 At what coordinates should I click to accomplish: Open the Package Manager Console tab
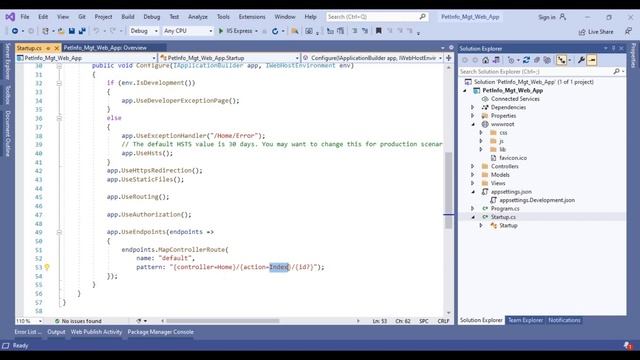coord(160,332)
